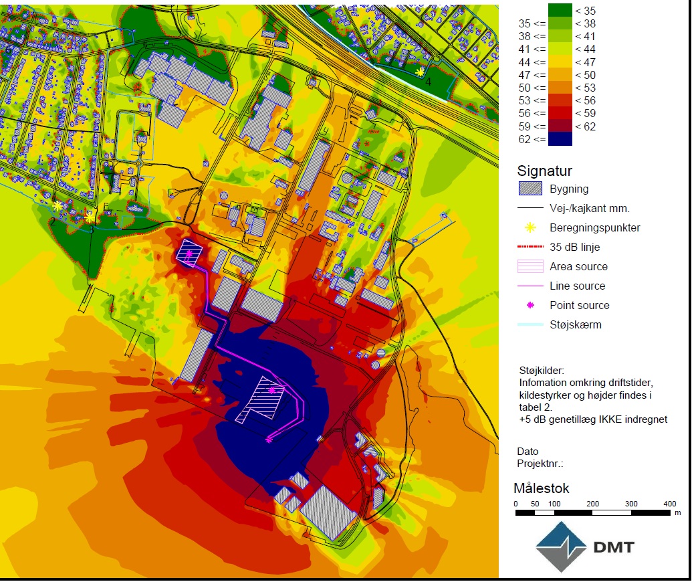Select the point source marker inside the blue zone
This screenshot has height=588, width=700.
tap(271, 391)
